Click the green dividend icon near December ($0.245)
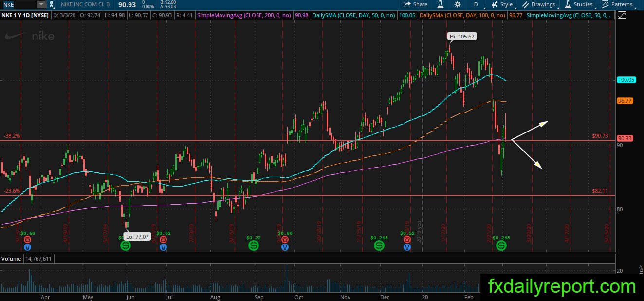The height and width of the screenshot is (301, 644). coord(379,246)
